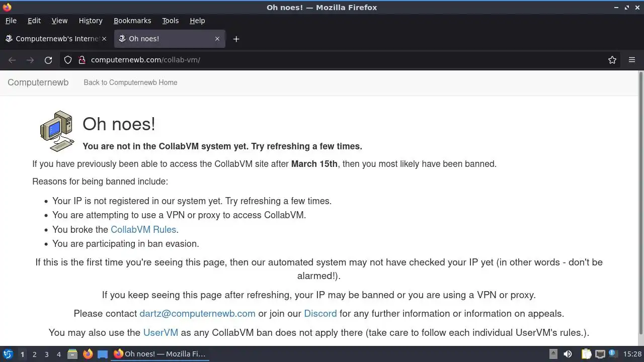The width and height of the screenshot is (644, 362).
Task: Open the file manager taskbar launcher
Action: 72,354
